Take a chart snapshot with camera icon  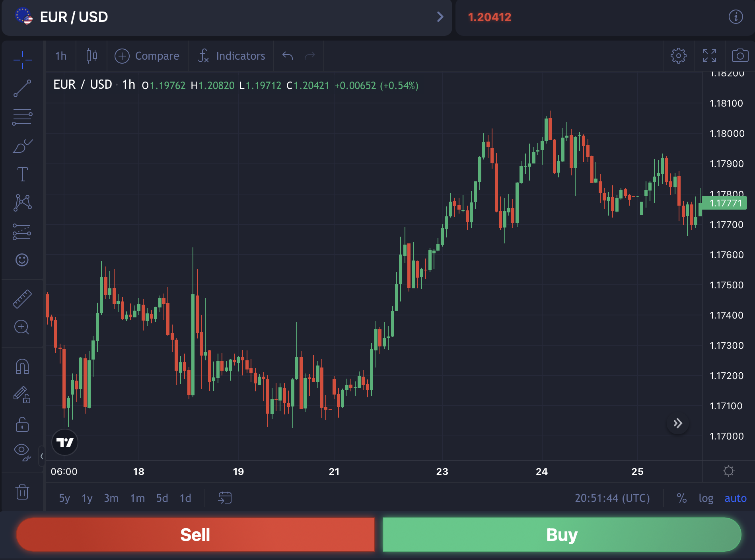(740, 56)
